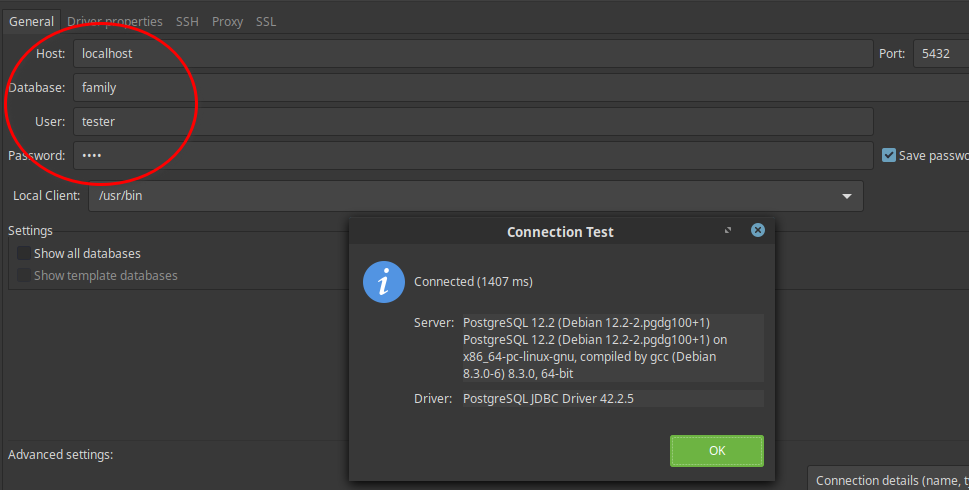Open the SSH tab
Image resolution: width=969 pixels, height=490 pixels.
187,21
